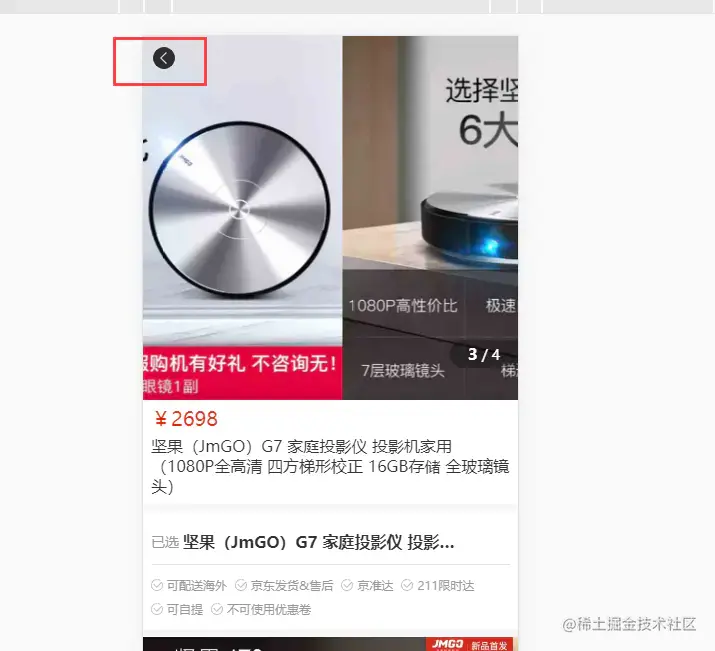Tap the 可配送海外 check icon
715x651 pixels.
click(x=157, y=585)
